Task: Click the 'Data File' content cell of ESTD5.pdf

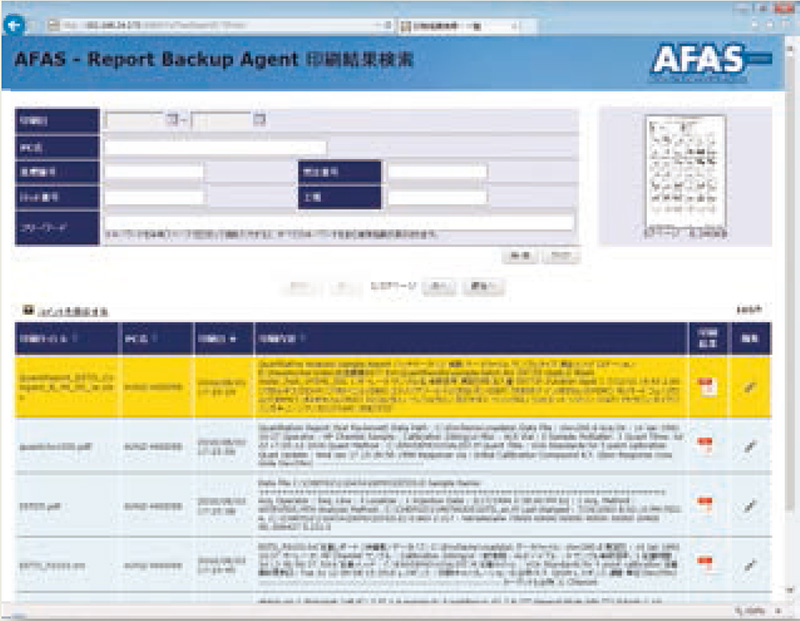Action: [x=470, y=505]
